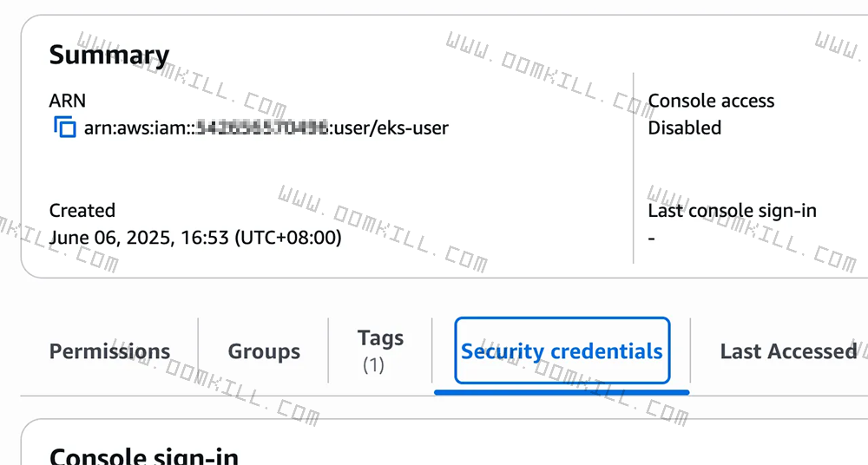The width and height of the screenshot is (868, 465).
Task: Click the dash under Last console sign-in
Action: [652, 237]
